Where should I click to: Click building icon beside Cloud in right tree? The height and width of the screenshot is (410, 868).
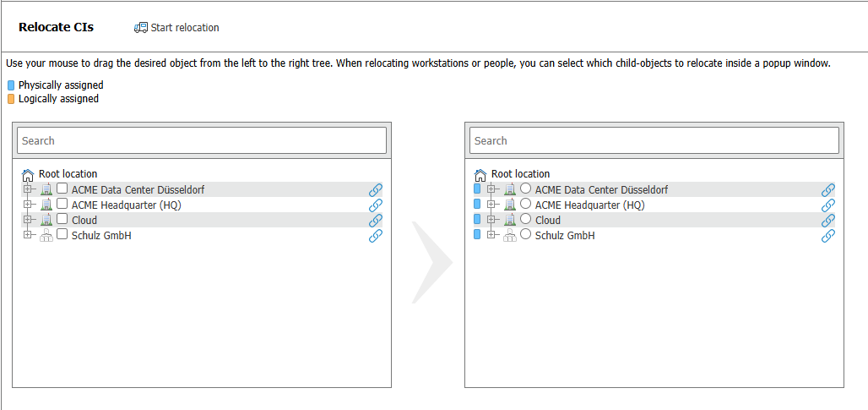pyautogui.click(x=510, y=220)
